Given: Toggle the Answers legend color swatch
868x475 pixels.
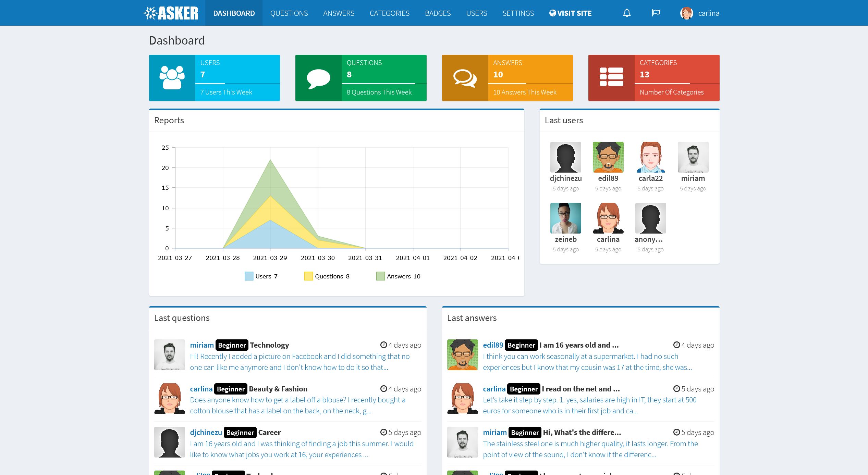Looking at the screenshot, I should (380, 276).
